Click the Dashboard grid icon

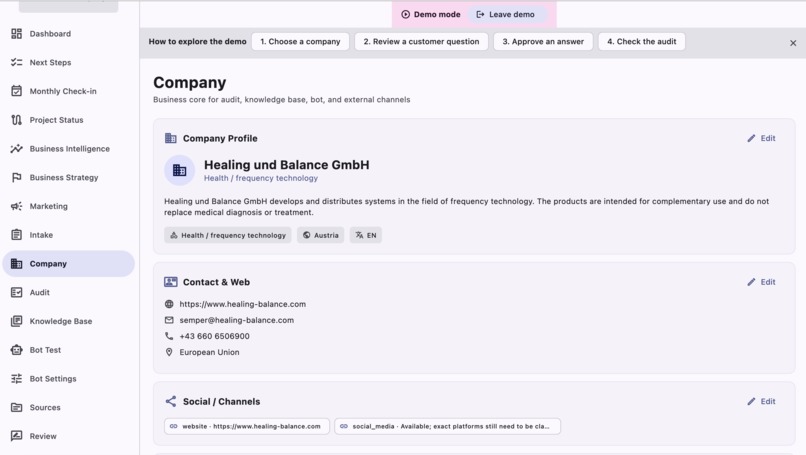pyautogui.click(x=16, y=34)
